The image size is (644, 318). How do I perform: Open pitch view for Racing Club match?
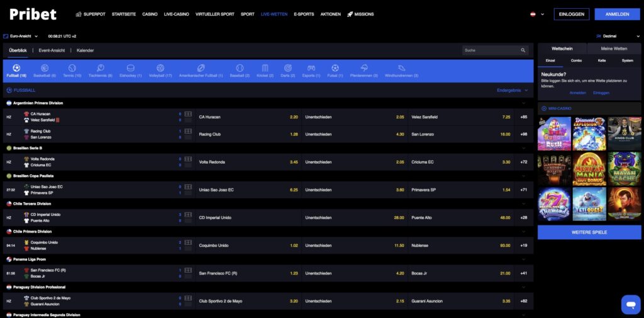(188, 131)
